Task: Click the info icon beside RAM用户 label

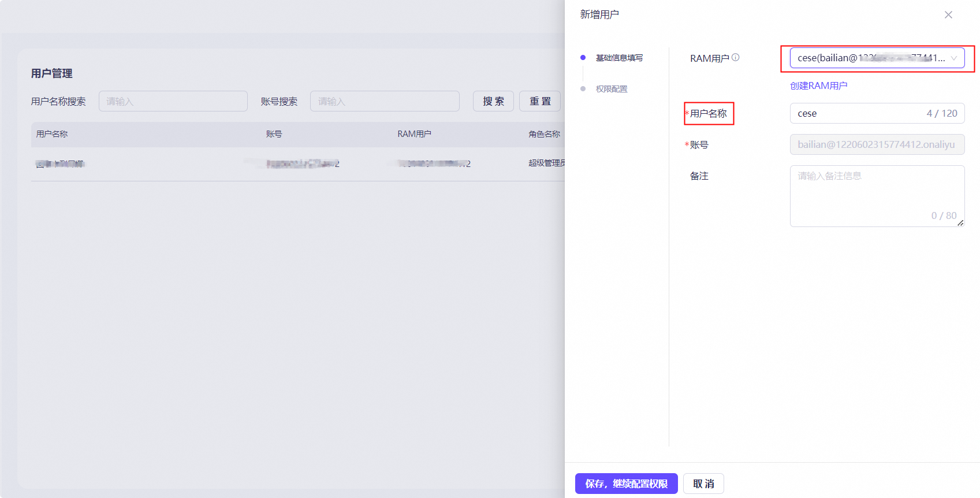Action: coord(735,57)
